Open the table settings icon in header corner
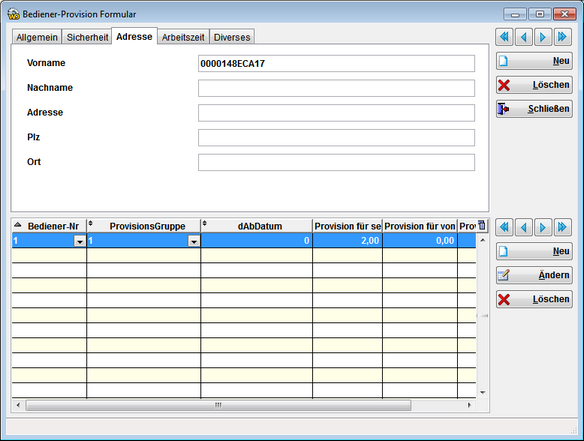This screenshot has width=584, height=441. [482, 225]
